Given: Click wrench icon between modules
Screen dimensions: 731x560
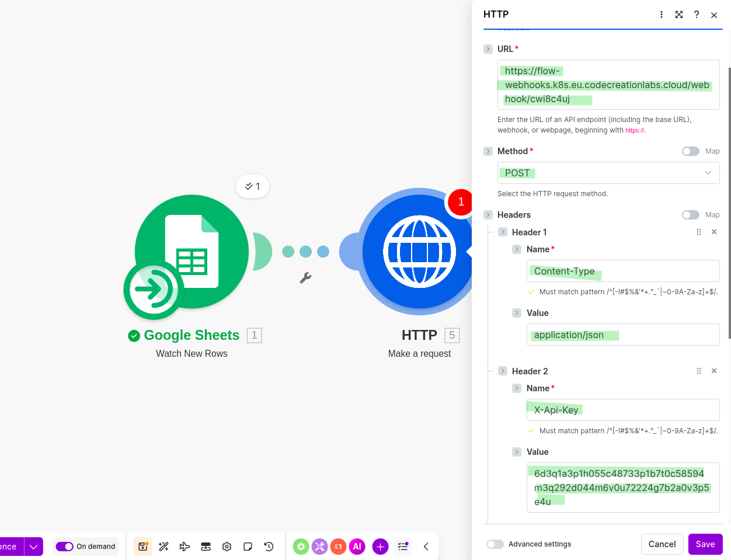Looking at the screenshot, I should (305, 278).
